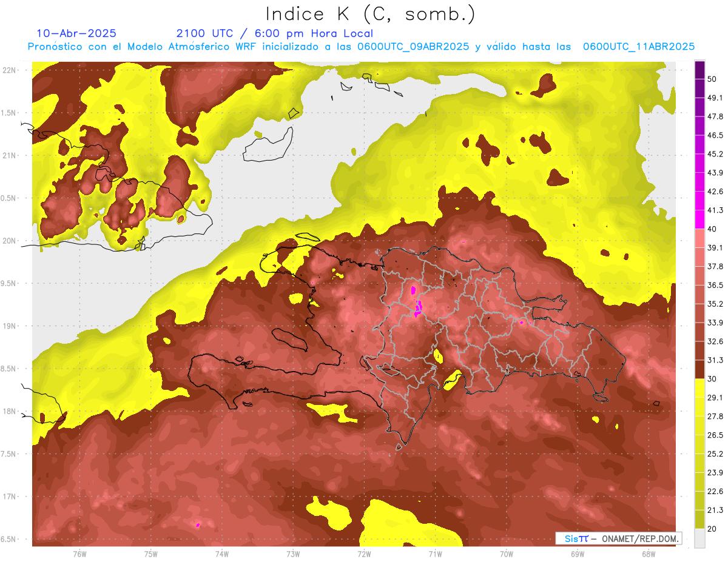Click the "21.3" color scale label

coord(715,510)
